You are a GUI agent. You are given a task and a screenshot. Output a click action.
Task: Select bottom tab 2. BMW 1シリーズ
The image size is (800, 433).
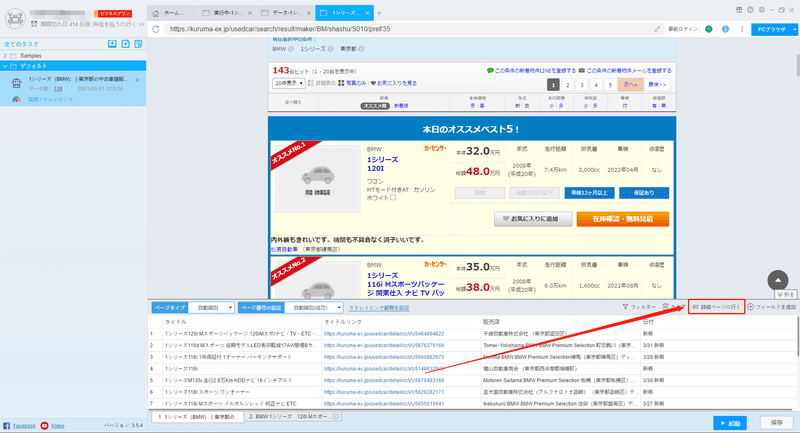pos(293,417)
